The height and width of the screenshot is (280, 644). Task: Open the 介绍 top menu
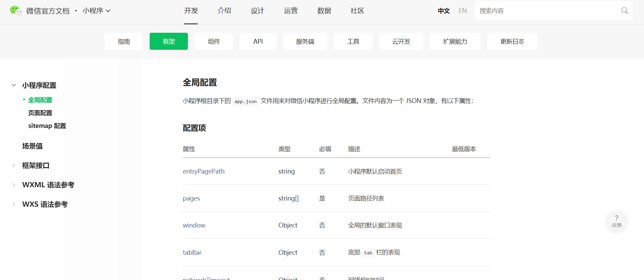pyautogui.click(x=224, y=11)
